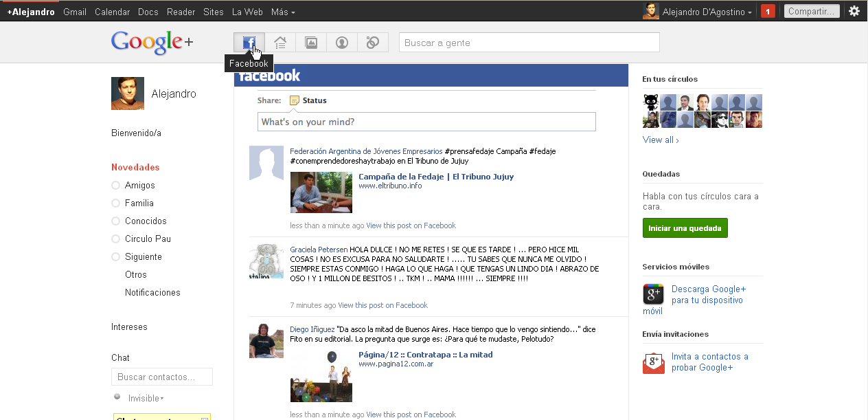Click the Buscar a gente search box
The height and width of the screenshot is (420, 868).
tap(529, 43)
